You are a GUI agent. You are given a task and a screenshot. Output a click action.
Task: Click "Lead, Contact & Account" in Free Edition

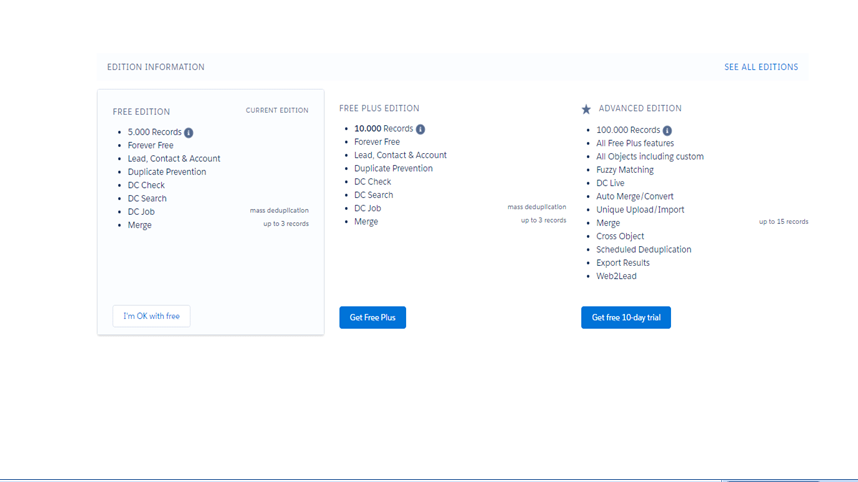(174, 159)
